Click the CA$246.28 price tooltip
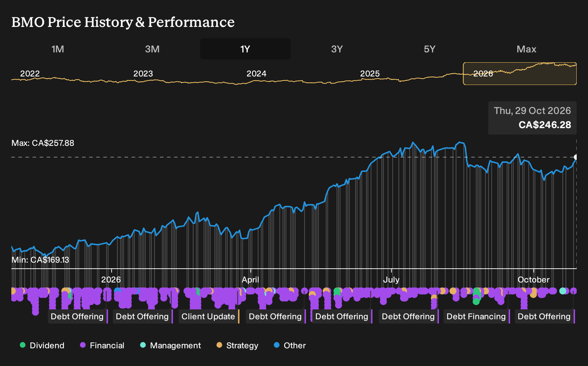588x366 pixels. [x=532, y=118]
